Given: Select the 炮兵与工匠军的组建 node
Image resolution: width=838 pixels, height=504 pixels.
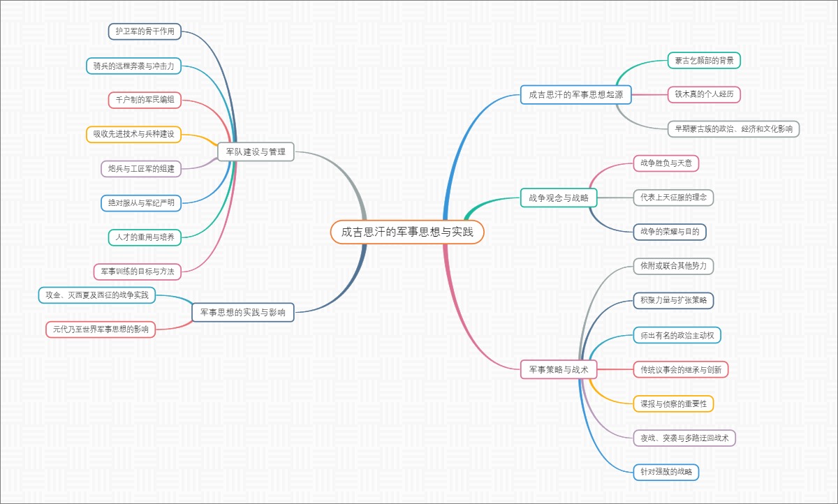Looking at the screenshot, I should [141, 168].
